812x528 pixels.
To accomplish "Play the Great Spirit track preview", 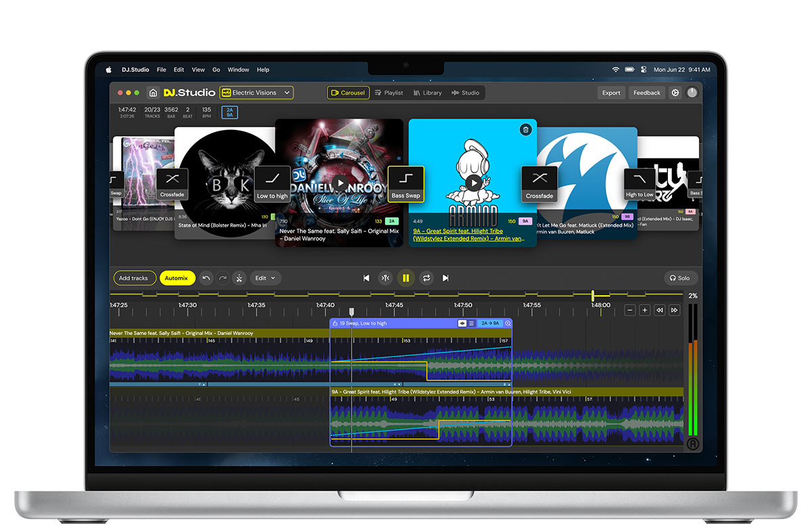I will pyautogui.click(x=474, y=183).
